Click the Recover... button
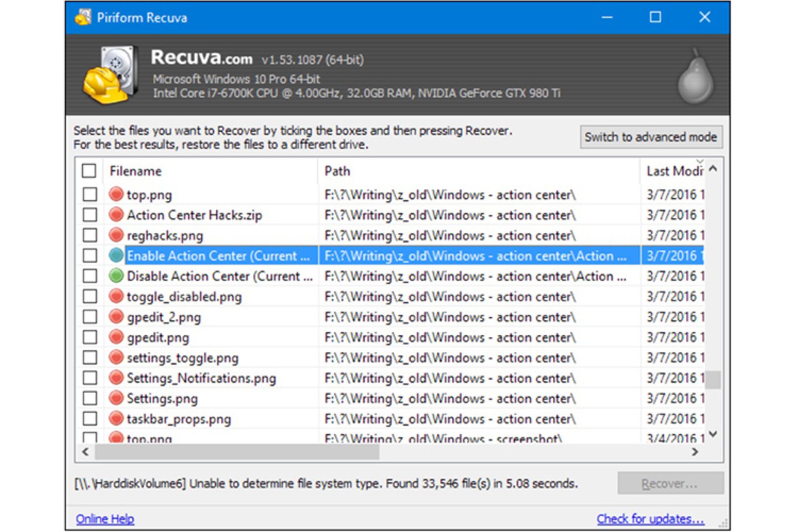Viewport: 798px width, 532px height. click(x=670, y=483)
